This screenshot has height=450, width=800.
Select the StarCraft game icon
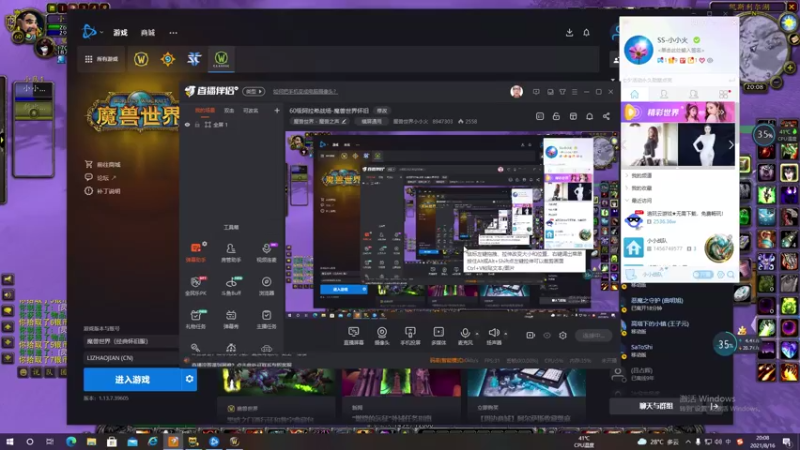click(194, 59)
